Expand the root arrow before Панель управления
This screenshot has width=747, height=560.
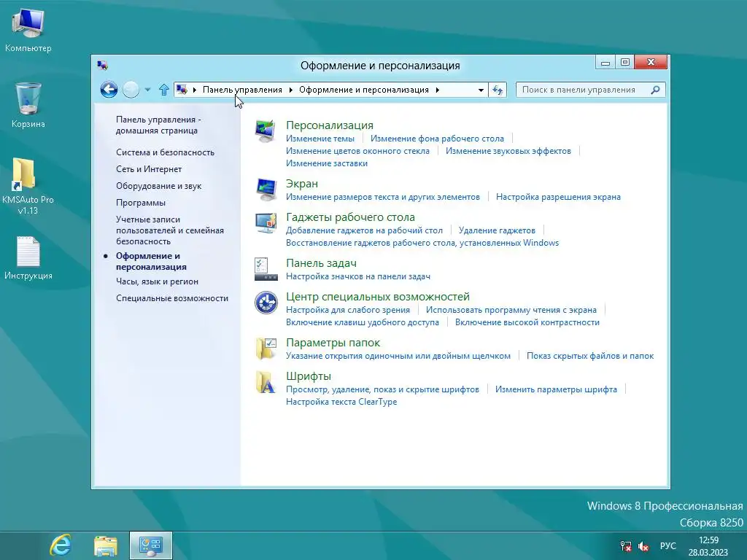[194, 90]
